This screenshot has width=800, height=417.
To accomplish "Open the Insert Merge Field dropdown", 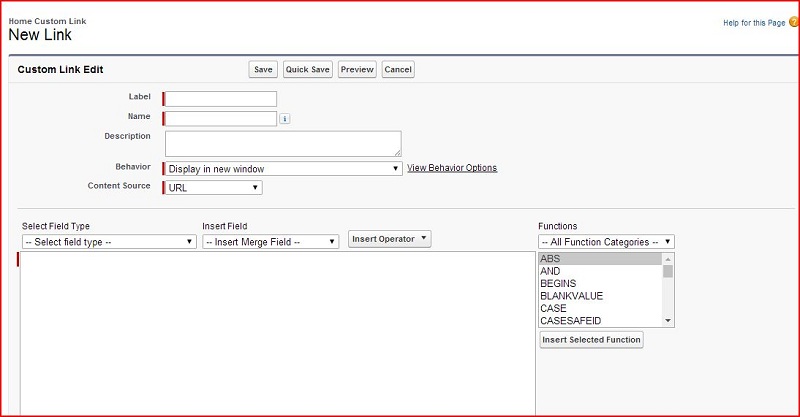I will [271, 242].
